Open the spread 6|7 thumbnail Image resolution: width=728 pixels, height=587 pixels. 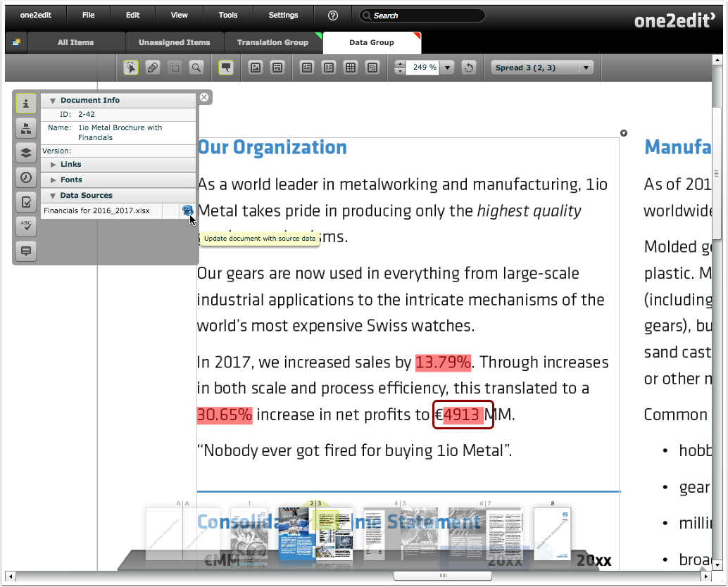click(486, 534)
